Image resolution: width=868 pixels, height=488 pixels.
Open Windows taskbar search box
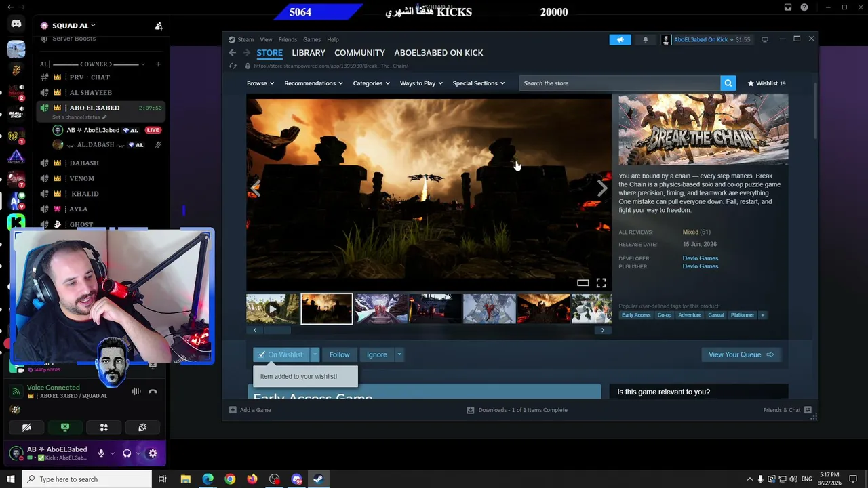(87, 479)
